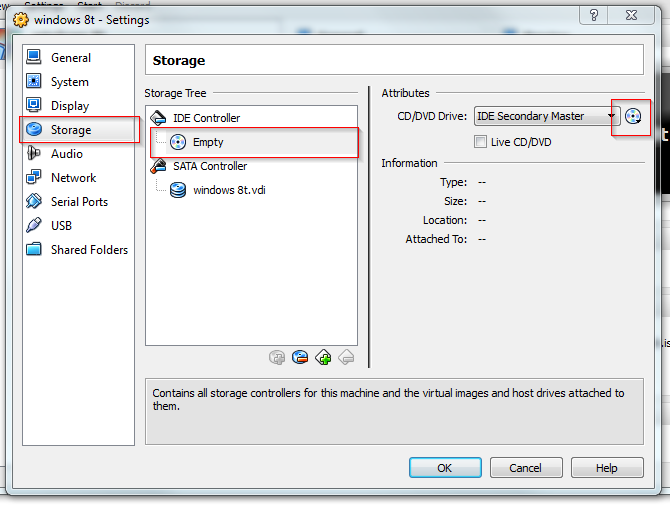This screenshot has height=505, width=670.
Task: Click the Storage page heading
Action: coord(179,60)
